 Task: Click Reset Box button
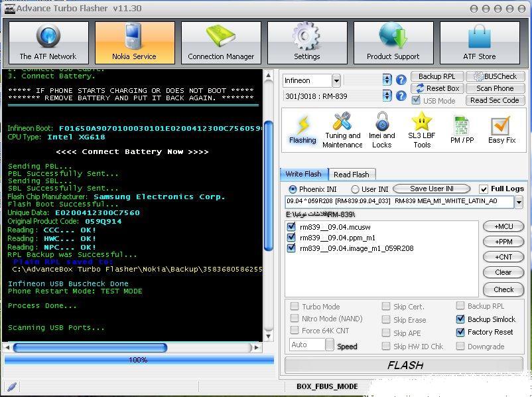pyautogui.click(x=437, y=88)
